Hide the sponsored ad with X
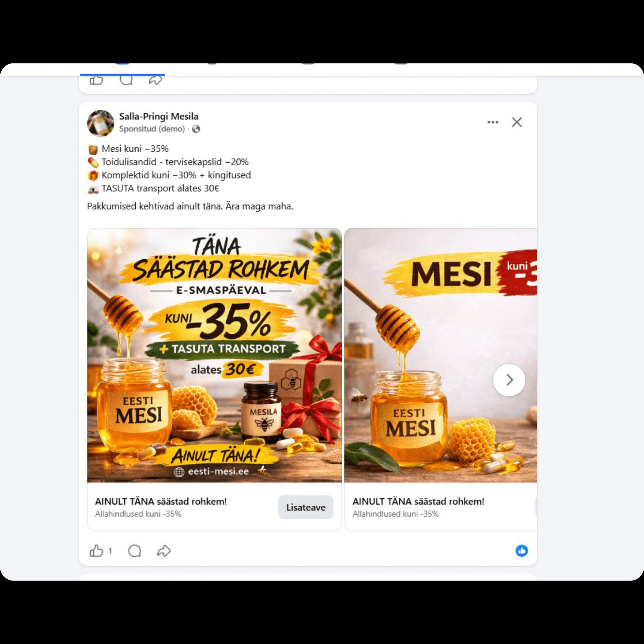 pos(517,122)
